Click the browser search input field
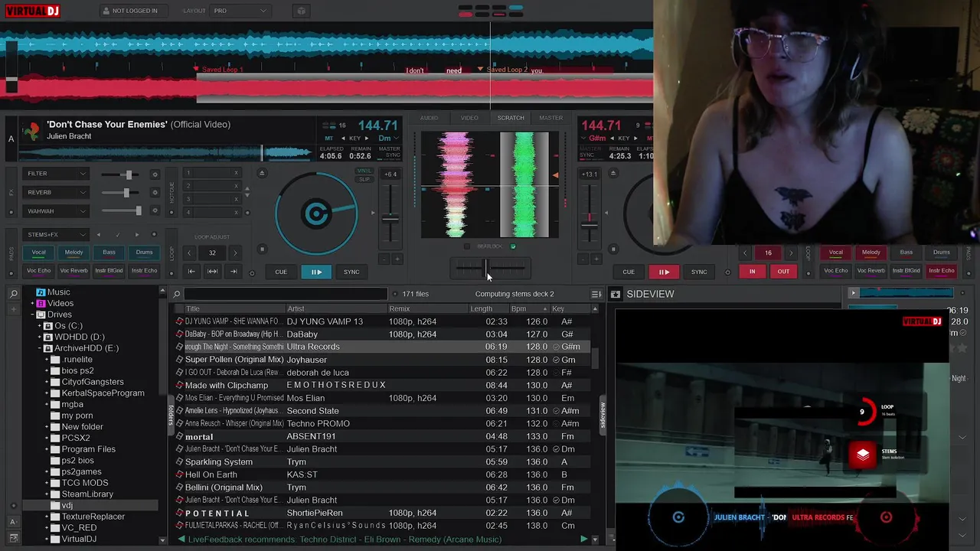Viewport: 980px width, 551px height. click(286, 294)
